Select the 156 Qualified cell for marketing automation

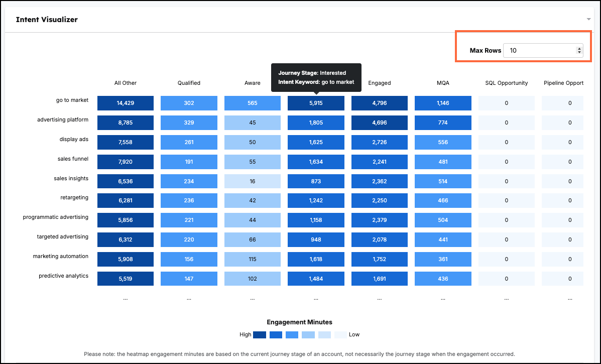click(189, 259)
